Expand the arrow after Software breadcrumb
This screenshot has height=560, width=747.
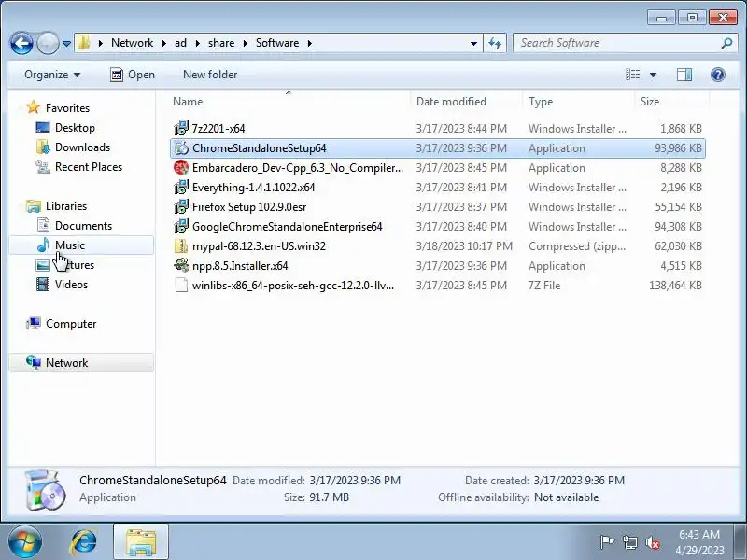pos(310,43)
